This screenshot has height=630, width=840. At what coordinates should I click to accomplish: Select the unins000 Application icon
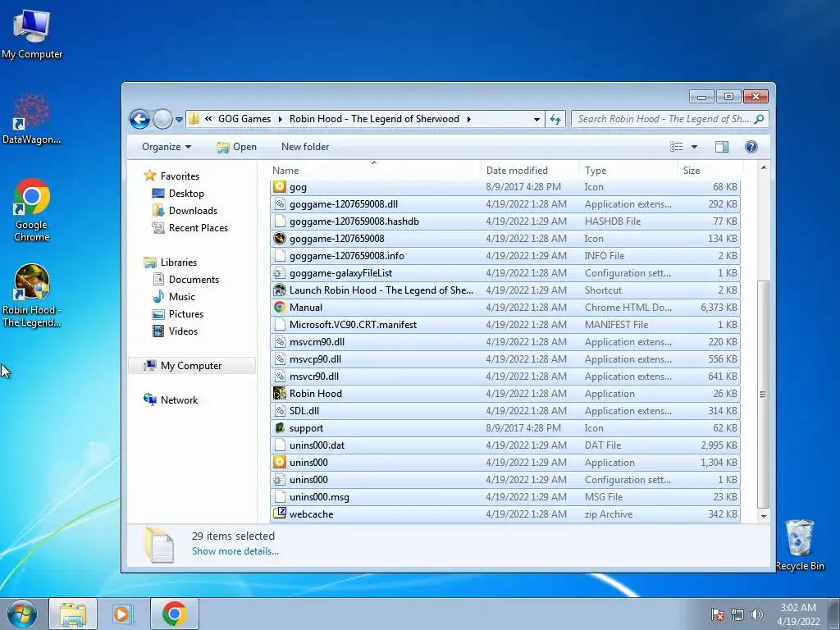(279, 463)
